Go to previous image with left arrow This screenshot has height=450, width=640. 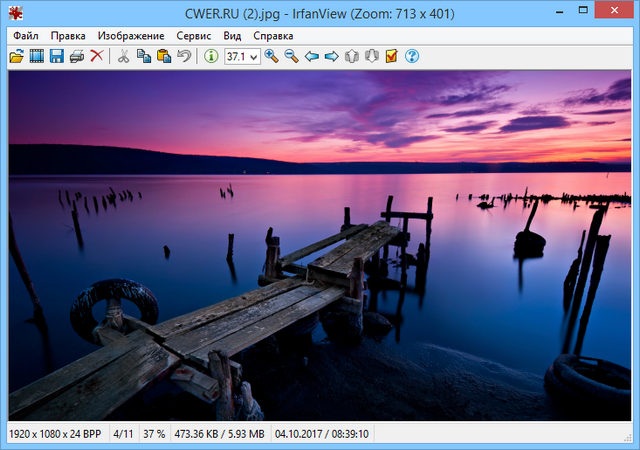tap(311, 56)
